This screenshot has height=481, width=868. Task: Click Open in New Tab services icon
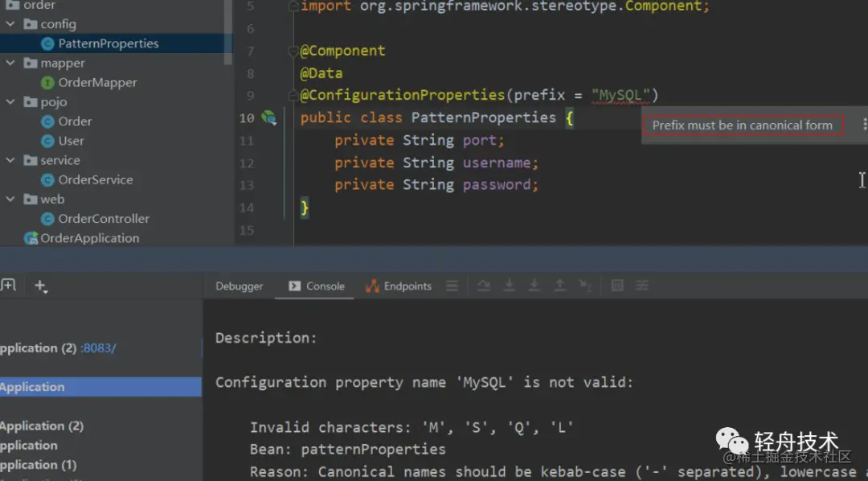pos(8,286)
